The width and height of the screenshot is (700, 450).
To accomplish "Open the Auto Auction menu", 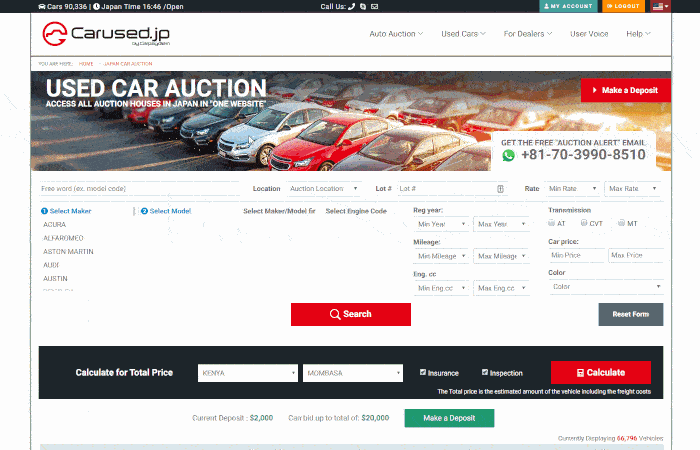I will [396, 34].
